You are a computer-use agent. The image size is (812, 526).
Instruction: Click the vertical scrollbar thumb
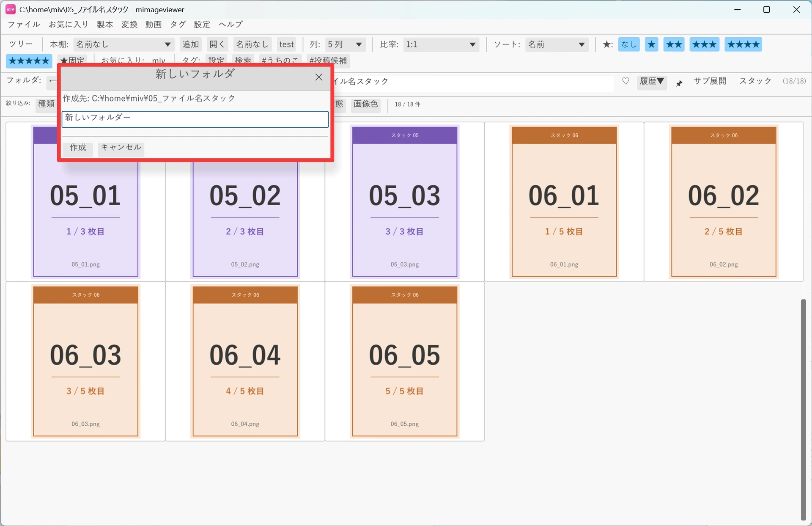click(x=803, y=410)
